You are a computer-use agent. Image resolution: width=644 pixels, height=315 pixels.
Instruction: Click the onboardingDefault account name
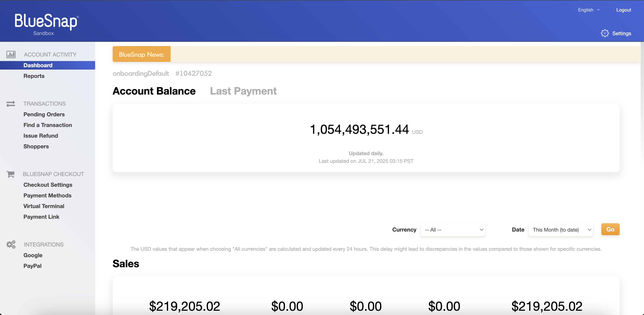pos(141,73)
